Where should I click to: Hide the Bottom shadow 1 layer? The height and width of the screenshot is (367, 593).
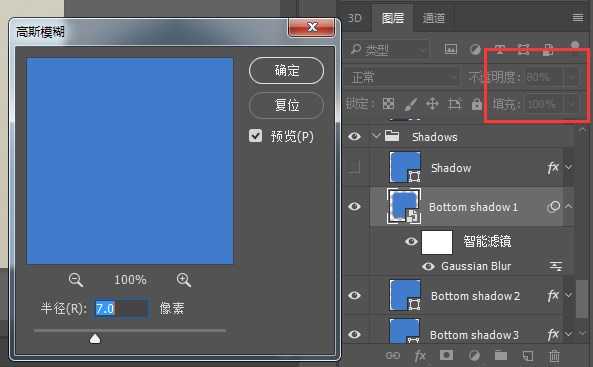point(354,207)
